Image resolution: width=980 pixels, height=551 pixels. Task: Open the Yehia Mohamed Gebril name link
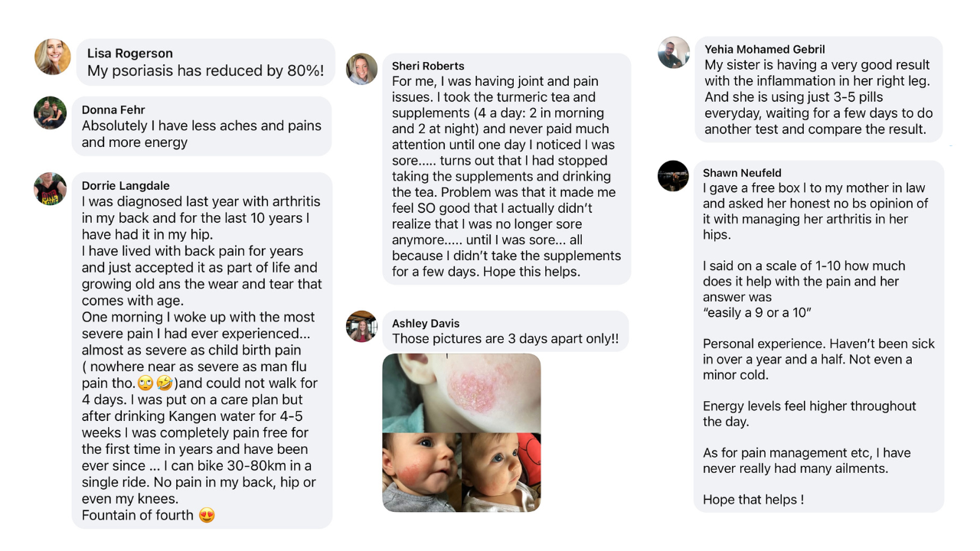pyautogui.click(x=765, y=49)
